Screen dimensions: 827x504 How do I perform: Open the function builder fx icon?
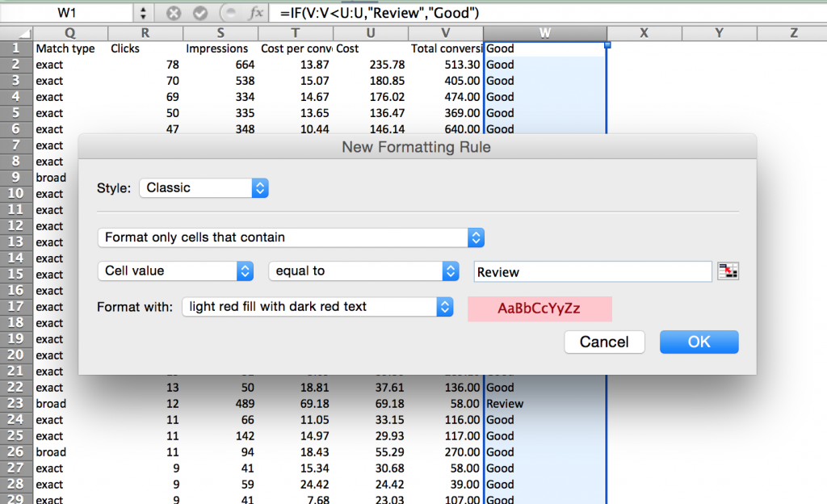256,13
